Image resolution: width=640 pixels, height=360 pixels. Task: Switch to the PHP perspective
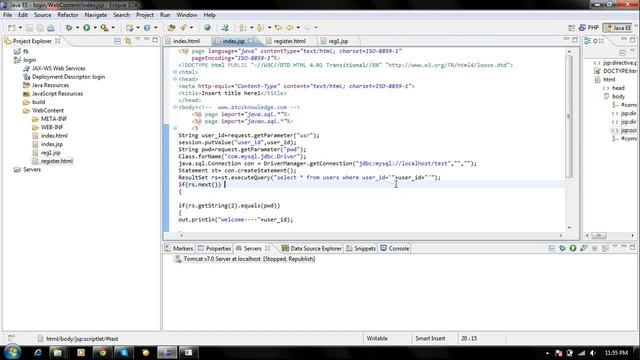(589, 28)
